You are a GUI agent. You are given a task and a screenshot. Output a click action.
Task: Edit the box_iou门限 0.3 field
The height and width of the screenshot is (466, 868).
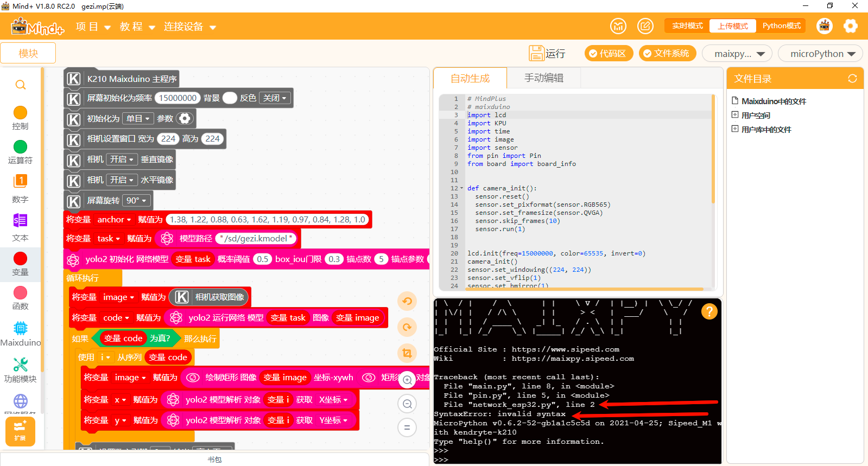pos(334,259)
